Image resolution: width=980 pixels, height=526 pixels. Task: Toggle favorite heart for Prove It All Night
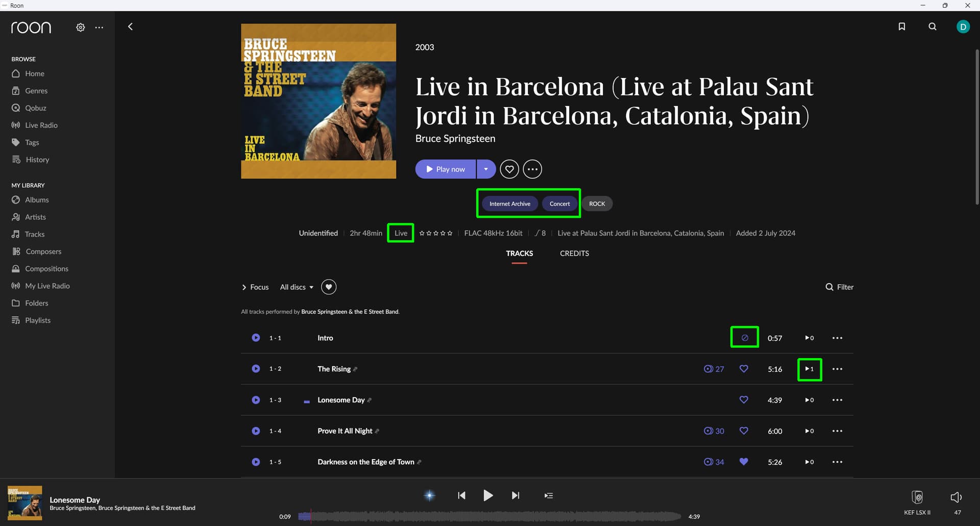coord(744,431)
